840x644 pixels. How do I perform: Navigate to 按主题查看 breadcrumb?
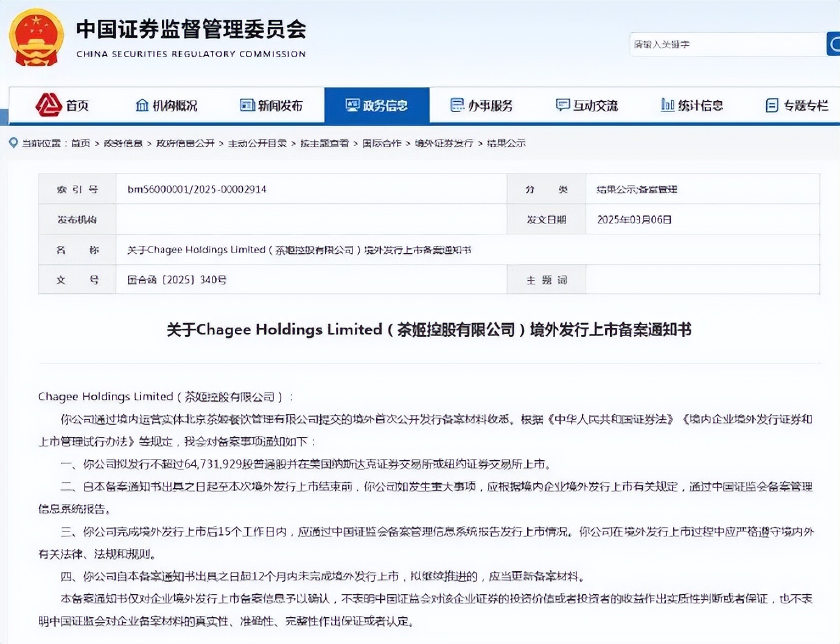(324, 143)
